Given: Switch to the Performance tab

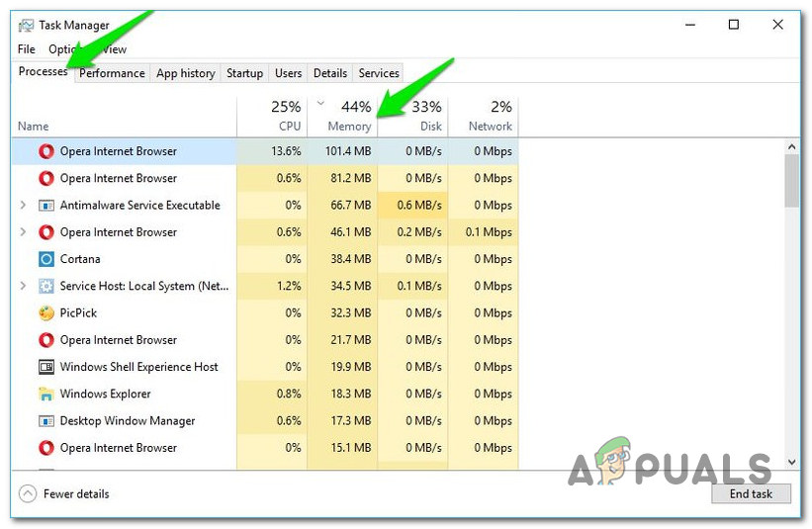Looking at the screenshot, I should pos(112,73).
